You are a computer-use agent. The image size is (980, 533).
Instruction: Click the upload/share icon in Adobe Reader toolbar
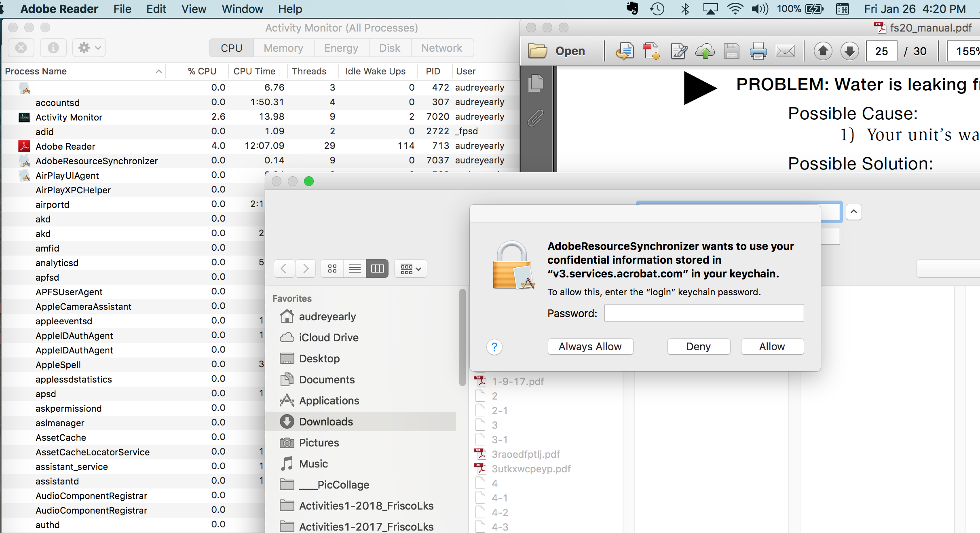coord(705,51)
